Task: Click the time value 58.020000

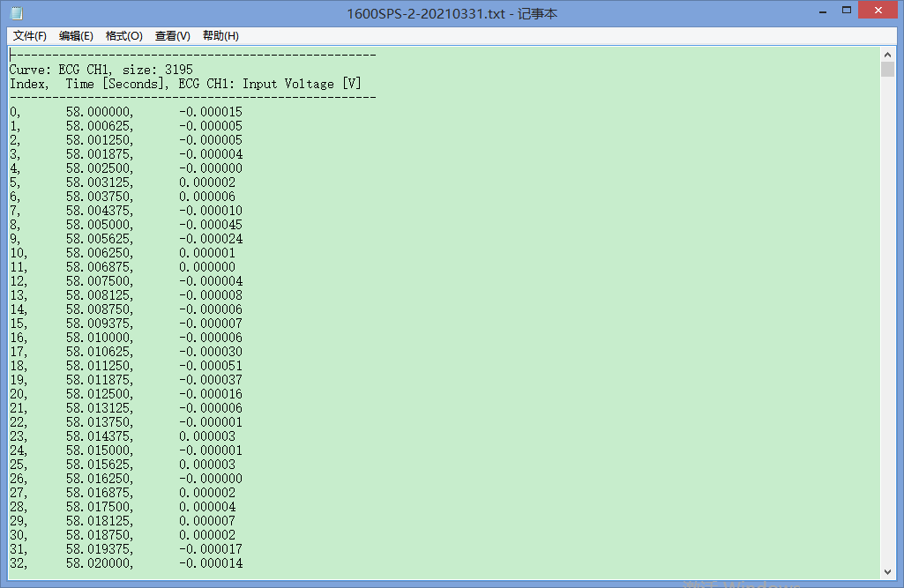Action: [x=99, y=564]
